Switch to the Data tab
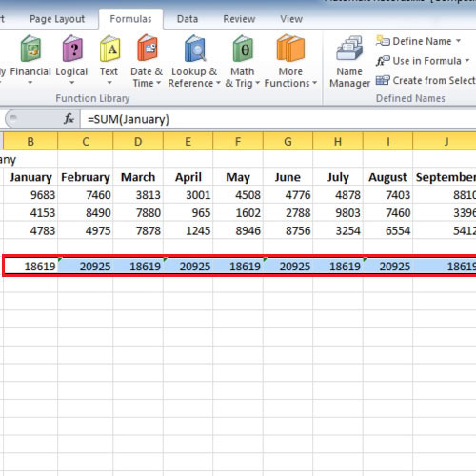Screen dimensions: 476x476 [x=188, y=19]
